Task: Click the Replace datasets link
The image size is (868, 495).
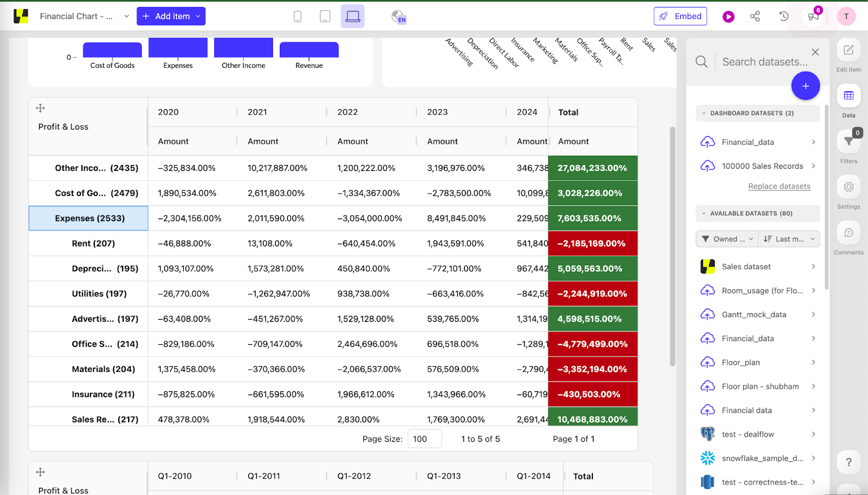Action: 780,186
